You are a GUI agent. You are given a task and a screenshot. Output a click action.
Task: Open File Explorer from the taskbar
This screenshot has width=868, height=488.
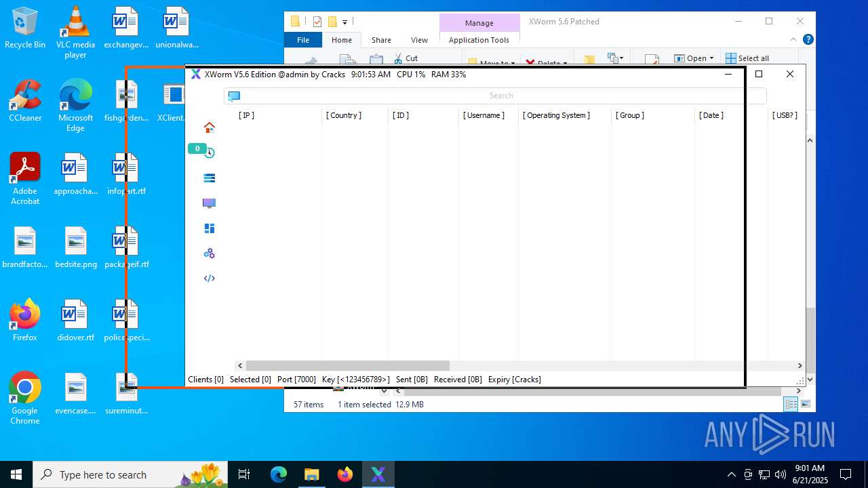tap(311, 474)
